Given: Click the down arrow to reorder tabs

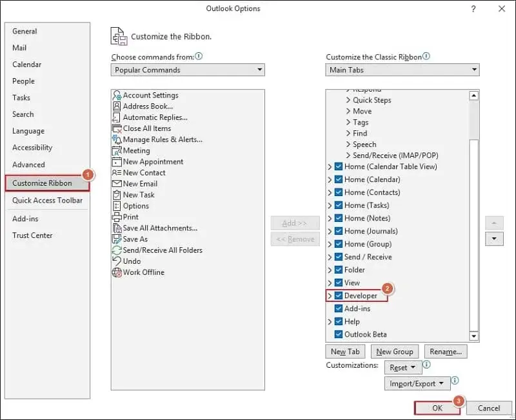Looking at the screenshot, I should [x=494, y=238].
